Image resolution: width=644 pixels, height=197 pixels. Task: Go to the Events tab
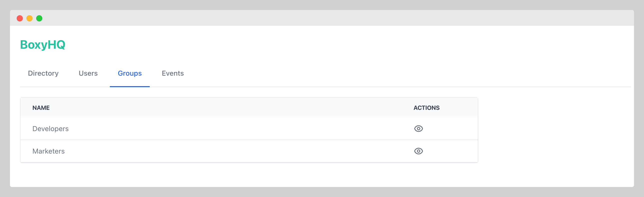(172, 73)
